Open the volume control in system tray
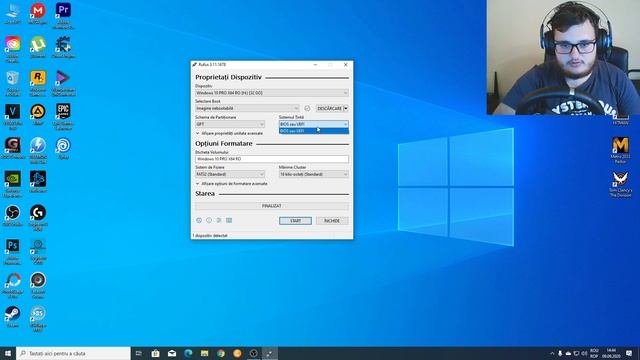640x360 pixels. (x=584, y=353)
